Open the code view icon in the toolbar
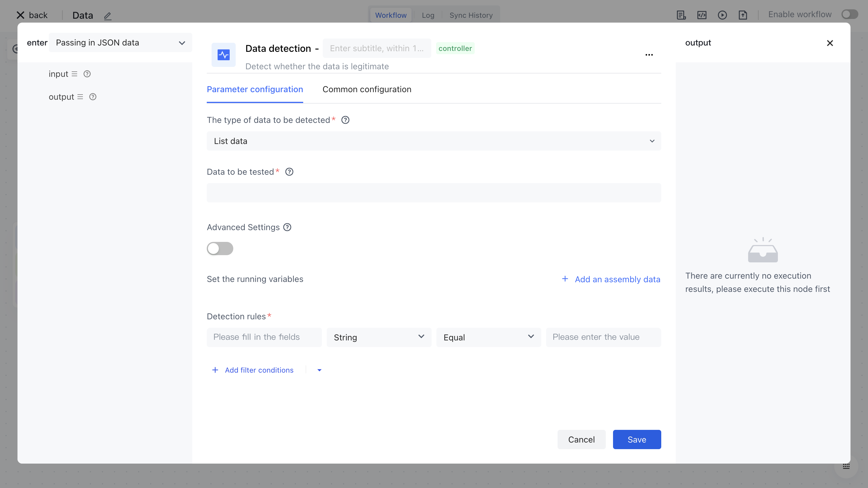The image size is (868, 488). pyautogui.click(x=702, y=15)
